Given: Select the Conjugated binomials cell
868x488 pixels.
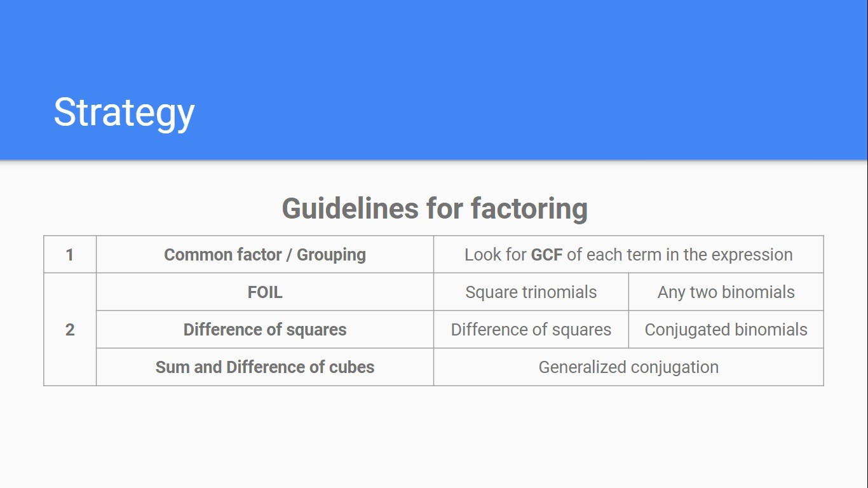Looking at the screenshot, I should (x=726, y=330).
